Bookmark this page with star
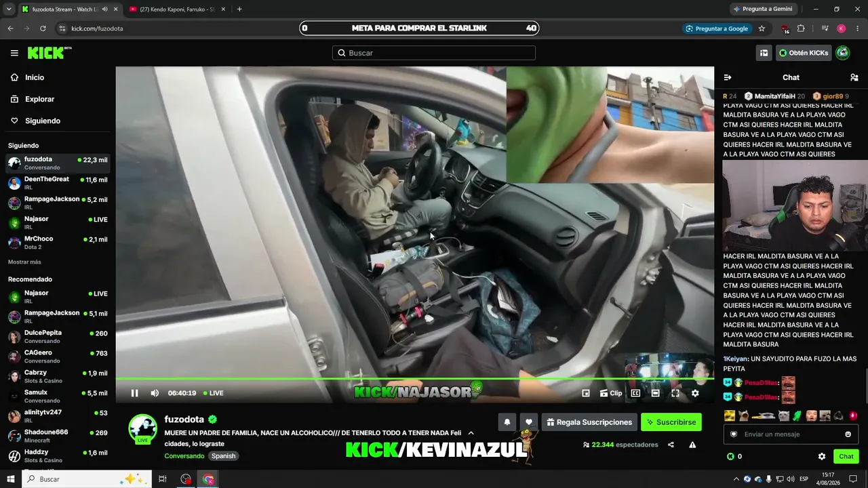The height and width of the screenshot is (488, 868). [762, 28]
